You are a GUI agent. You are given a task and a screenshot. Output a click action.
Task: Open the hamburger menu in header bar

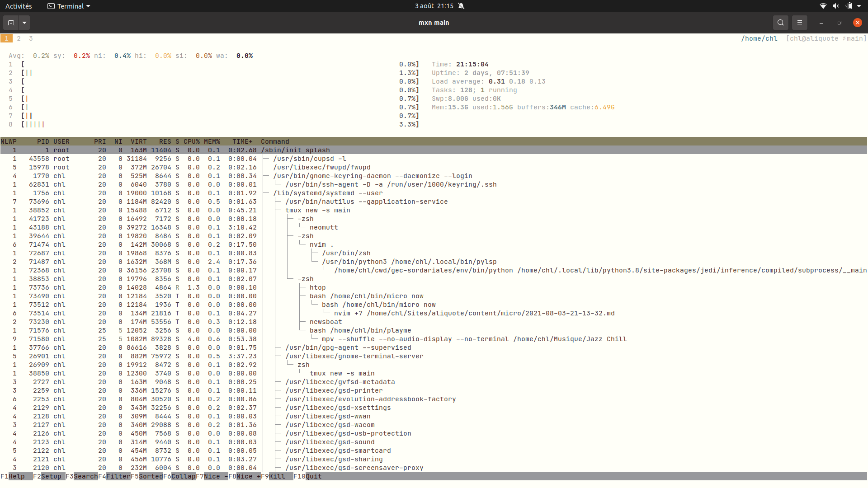799,23
